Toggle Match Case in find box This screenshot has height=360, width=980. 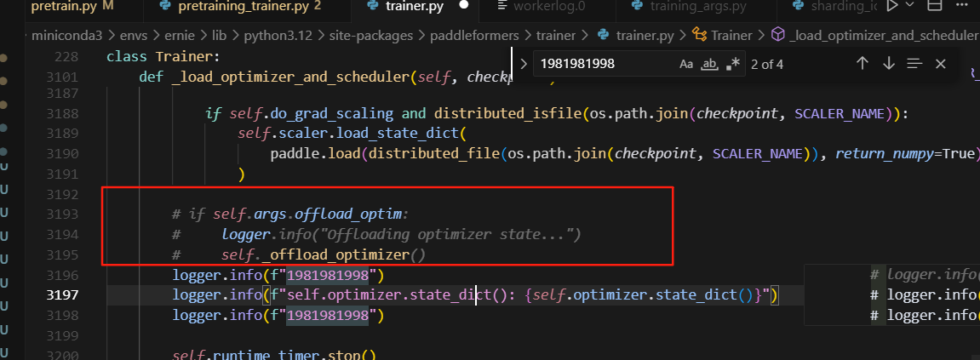tap(686, 64)
